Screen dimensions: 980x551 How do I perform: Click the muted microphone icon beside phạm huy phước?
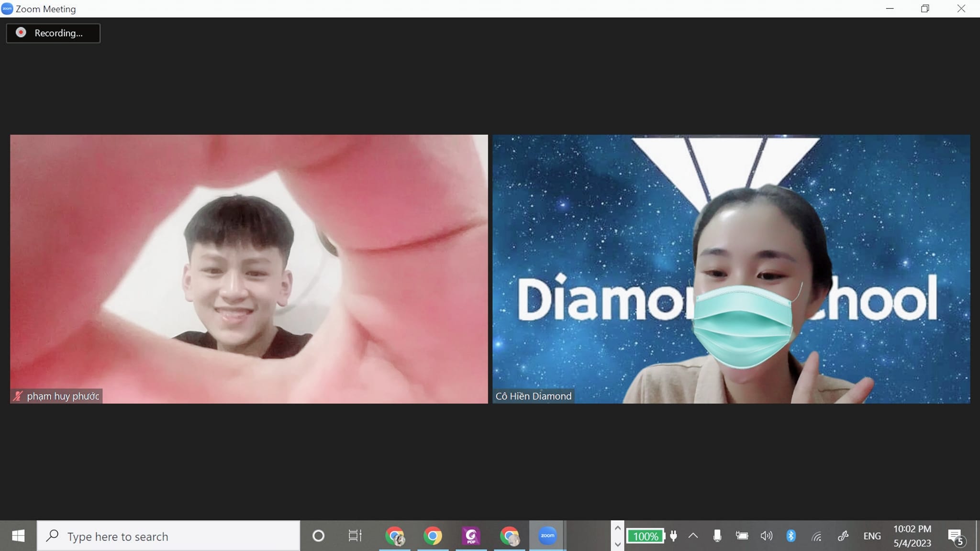(18, 396)
